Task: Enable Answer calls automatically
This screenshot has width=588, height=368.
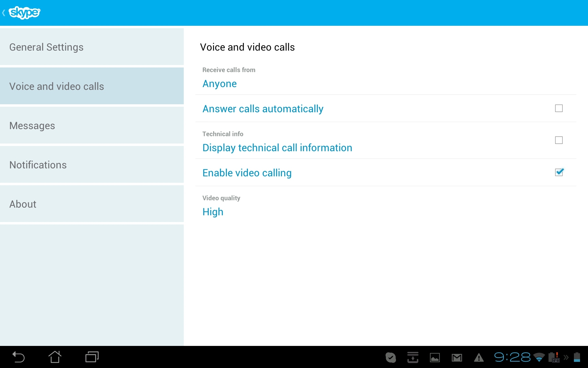Action: pos(559,108)
